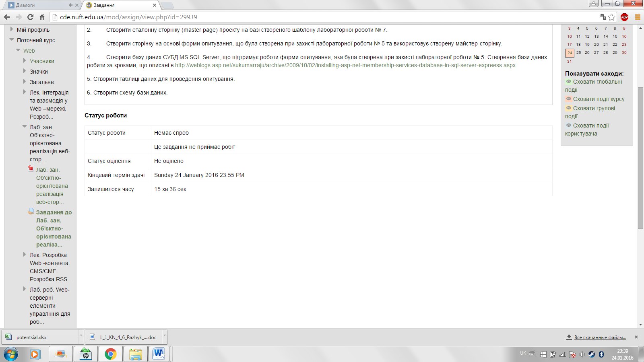Click the AdBlock Plus extension icon
The width and height of the screenshot is (644, 362).
(624, 17)
